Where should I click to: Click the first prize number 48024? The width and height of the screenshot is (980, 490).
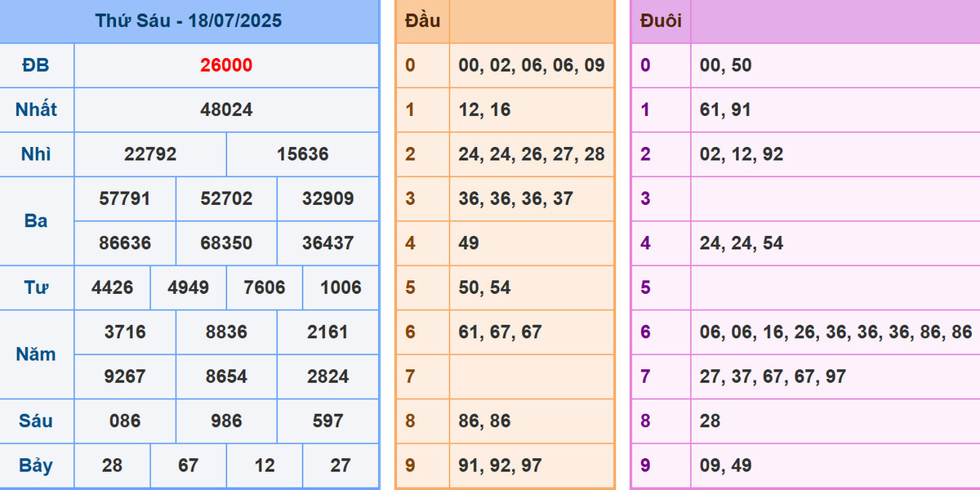click(226, 109)
